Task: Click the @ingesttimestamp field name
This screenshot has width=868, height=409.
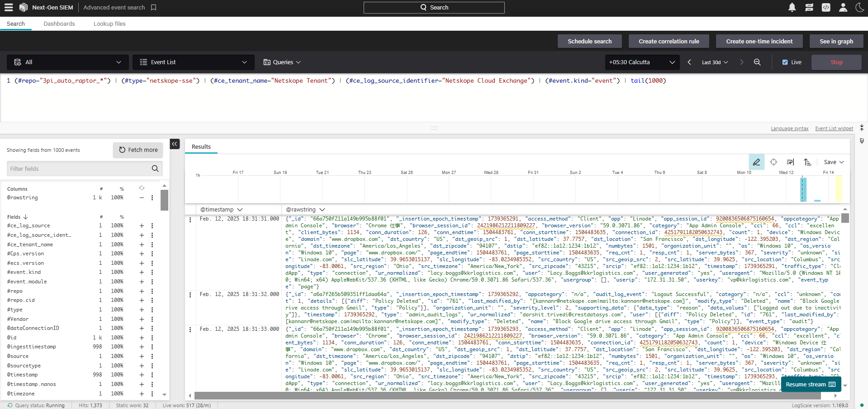Action: (x=32, y=347)
